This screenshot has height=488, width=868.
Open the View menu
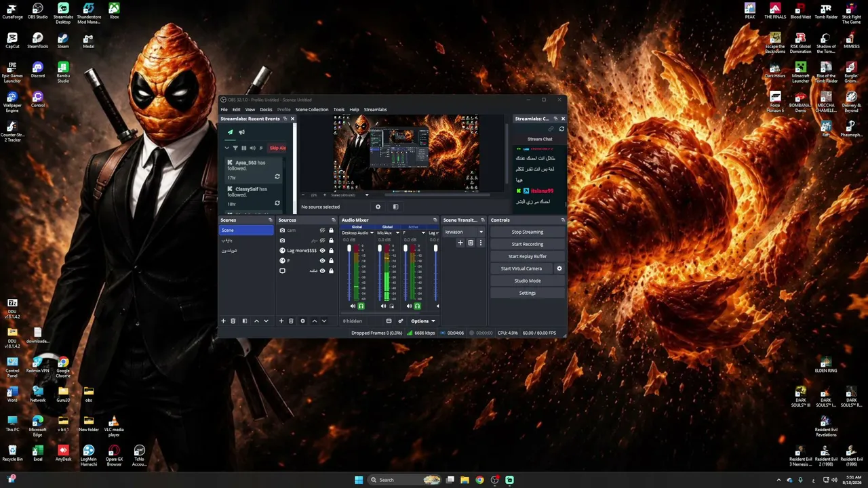(250, 110)
